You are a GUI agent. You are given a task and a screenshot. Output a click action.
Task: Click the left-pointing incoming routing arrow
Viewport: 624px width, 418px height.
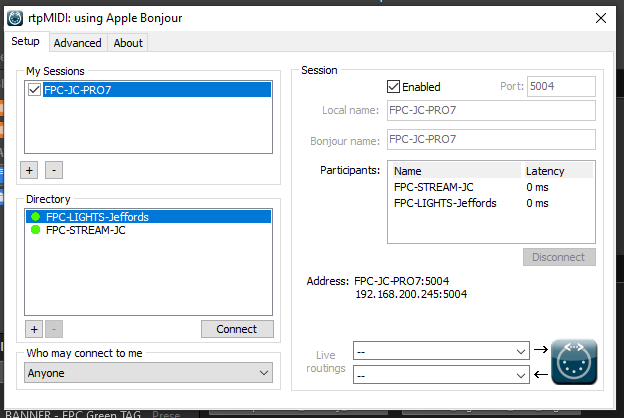(x=541, y=374)
